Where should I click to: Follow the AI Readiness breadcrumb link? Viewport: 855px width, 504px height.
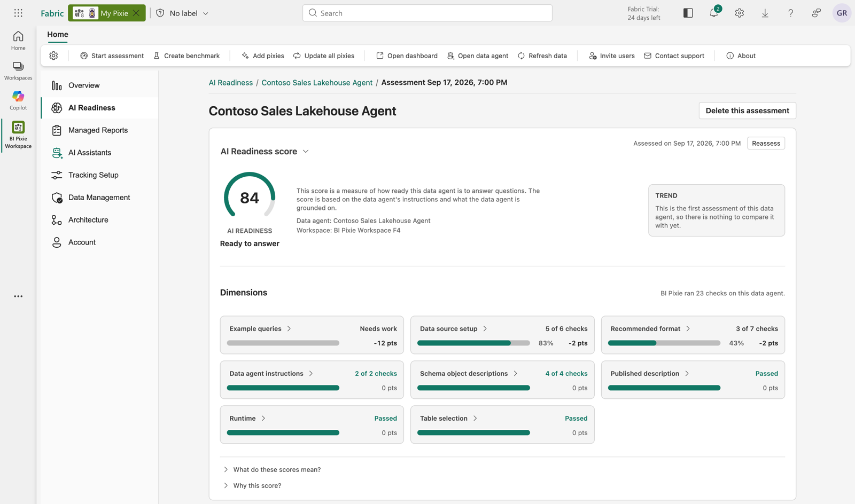click(231, 83)
